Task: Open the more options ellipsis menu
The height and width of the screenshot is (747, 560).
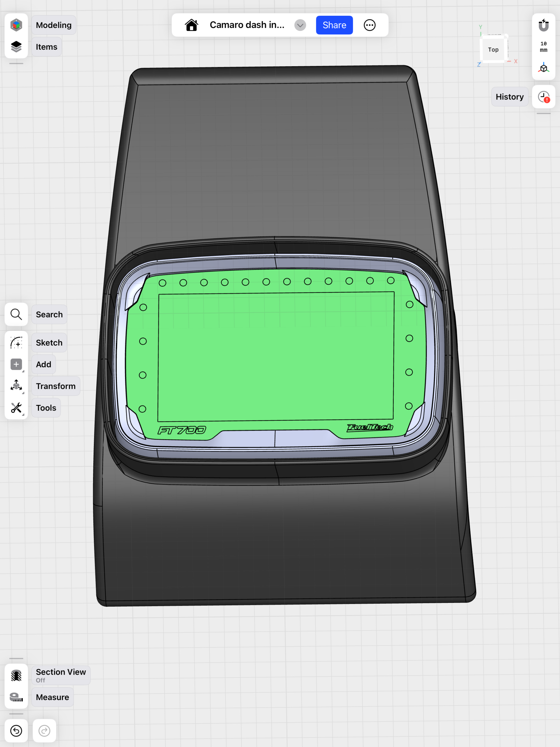Action: [x=370, y=25]
